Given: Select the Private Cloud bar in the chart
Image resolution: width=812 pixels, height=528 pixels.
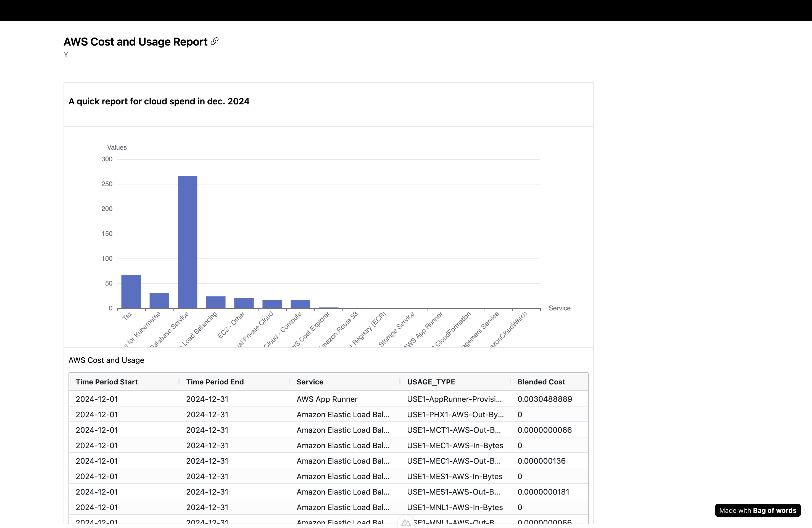Looking at the screenshot, I should point(272,304).
